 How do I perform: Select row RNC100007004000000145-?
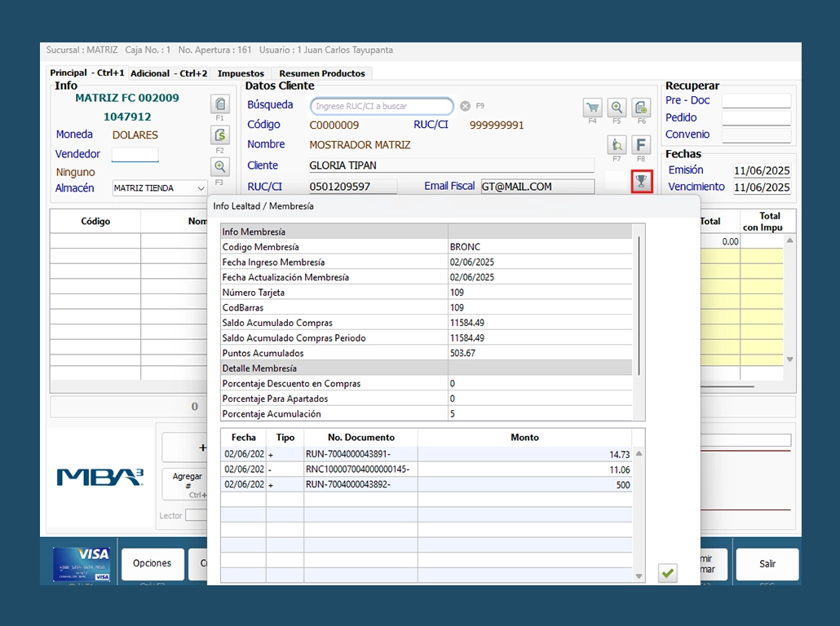pos(427,469)
